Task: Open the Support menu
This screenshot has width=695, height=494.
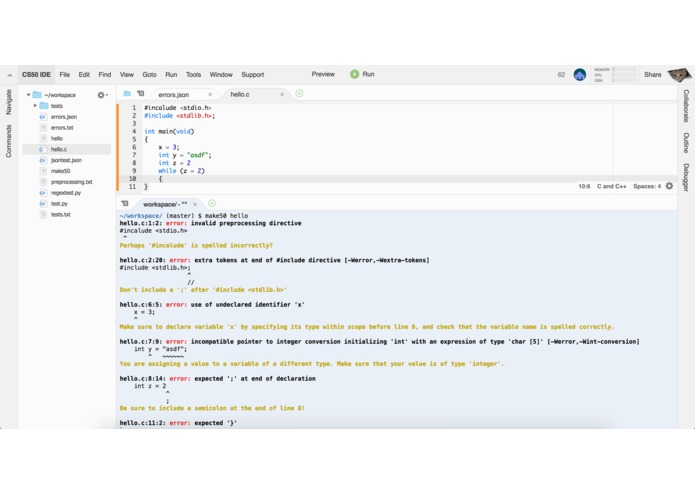Action: click(253, 75)
